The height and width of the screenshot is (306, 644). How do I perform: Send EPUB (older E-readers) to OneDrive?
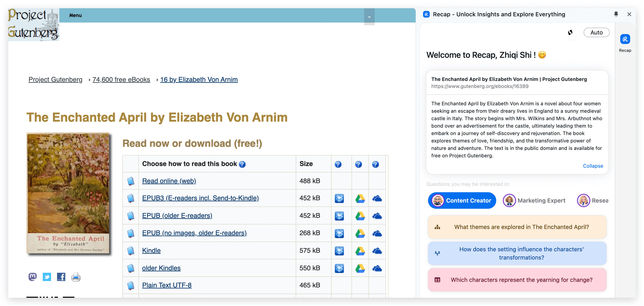(x=377, y=216)
